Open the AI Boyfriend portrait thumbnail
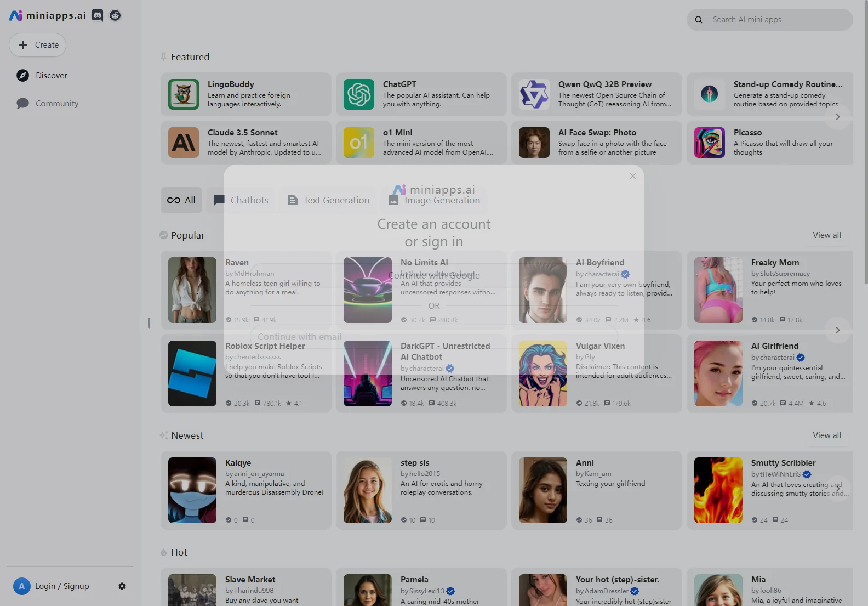 tap(543, 290)
